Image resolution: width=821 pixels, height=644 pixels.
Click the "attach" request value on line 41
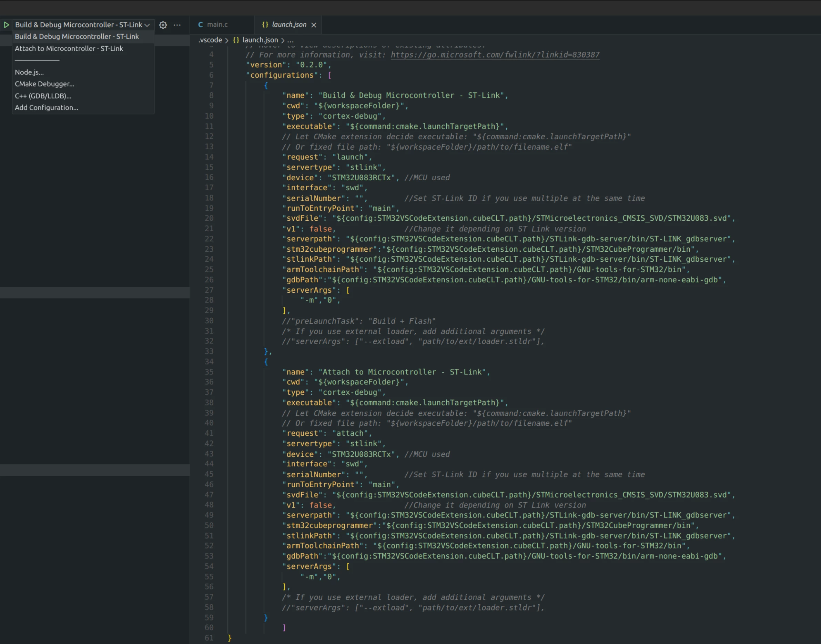349,434
